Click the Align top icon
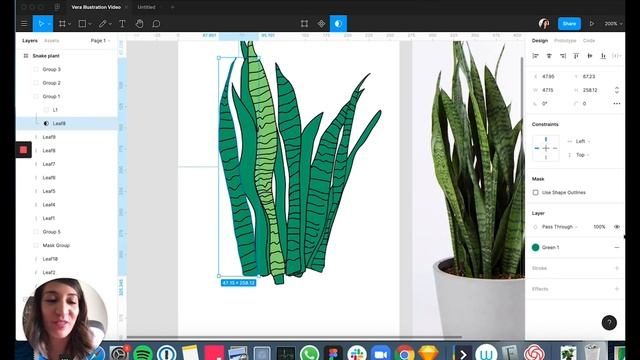The width and height of the screenshot is (640, 360). click(576, 56)
